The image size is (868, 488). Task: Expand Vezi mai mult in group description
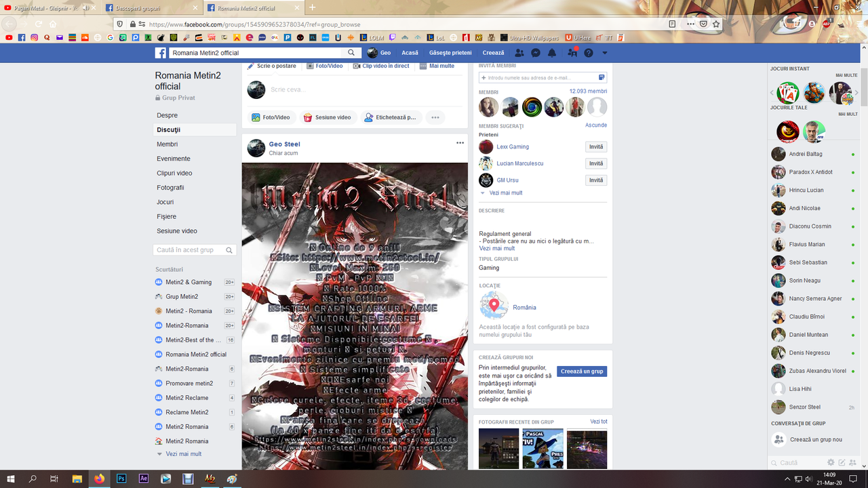(x=497, y=249)
